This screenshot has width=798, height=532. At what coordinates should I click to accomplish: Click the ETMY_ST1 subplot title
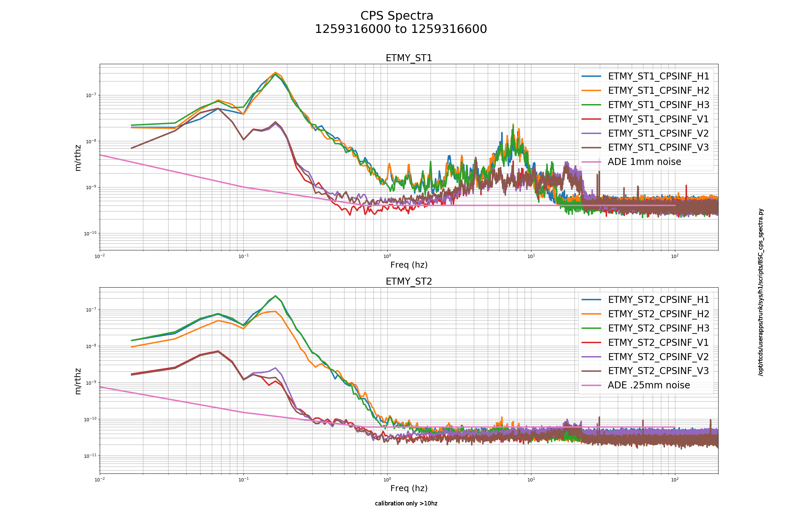[x=409, y=59]
